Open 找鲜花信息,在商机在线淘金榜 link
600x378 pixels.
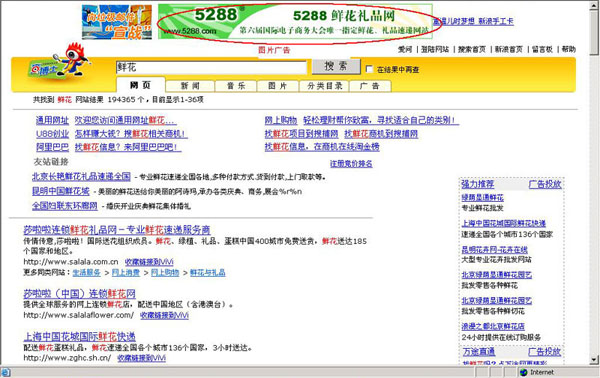click(x=322, y=147)
